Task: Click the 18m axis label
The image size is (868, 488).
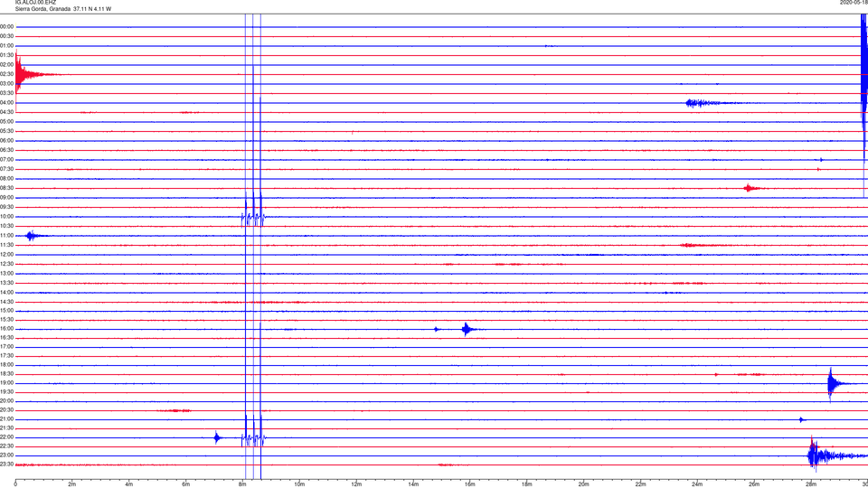Action: [x=526, y=484]
